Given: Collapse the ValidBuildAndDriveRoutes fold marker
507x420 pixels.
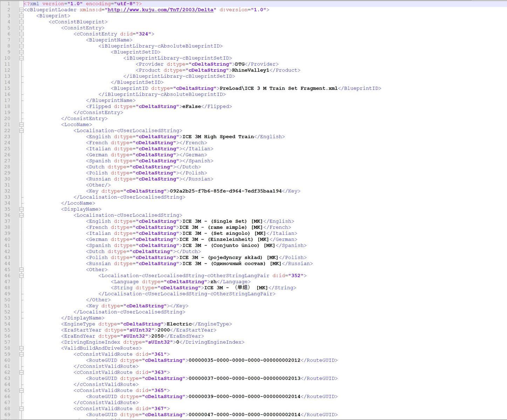Looking at the screenshot, I should (21, 348).
